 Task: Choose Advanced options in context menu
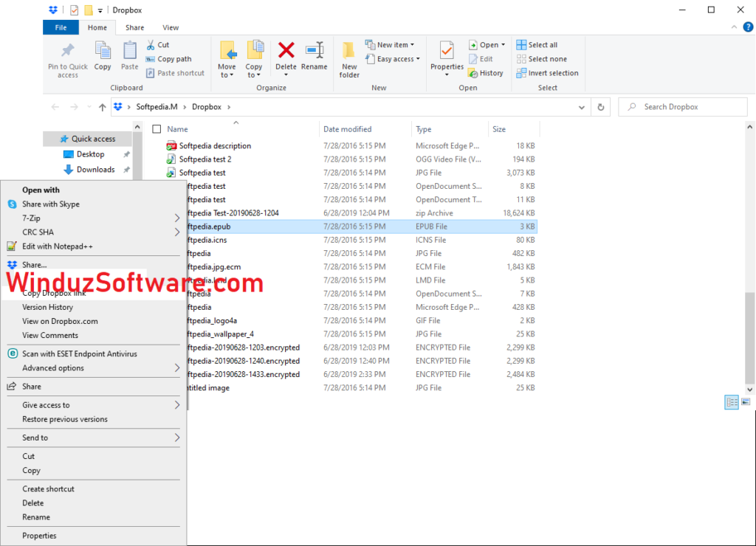tap(94, 367)
